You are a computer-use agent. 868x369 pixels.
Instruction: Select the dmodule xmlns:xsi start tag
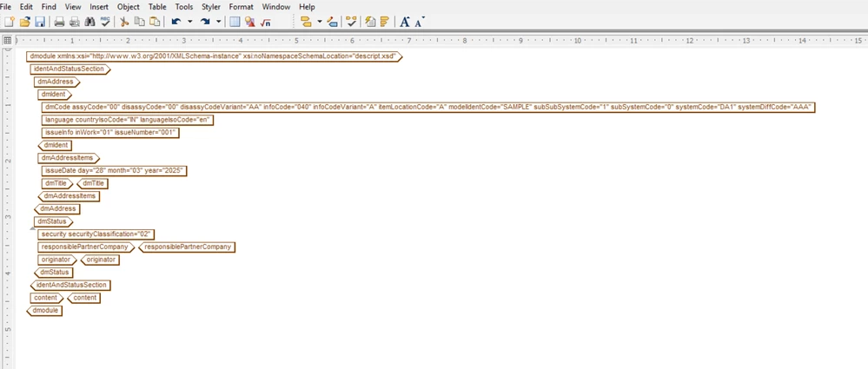click(x=215, y=56)
